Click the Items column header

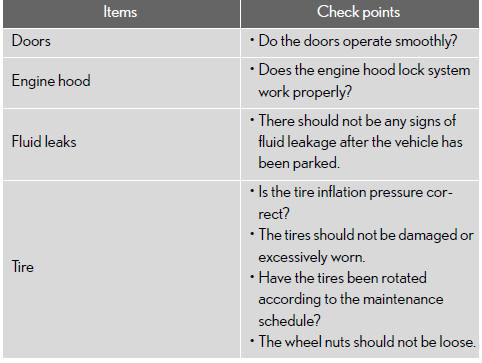pyautogui.click(x=120, y=12)
